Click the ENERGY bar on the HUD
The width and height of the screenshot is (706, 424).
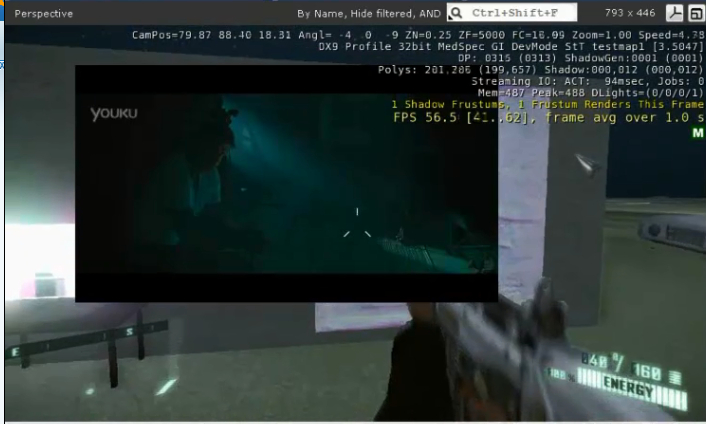[x=632, y=388]
